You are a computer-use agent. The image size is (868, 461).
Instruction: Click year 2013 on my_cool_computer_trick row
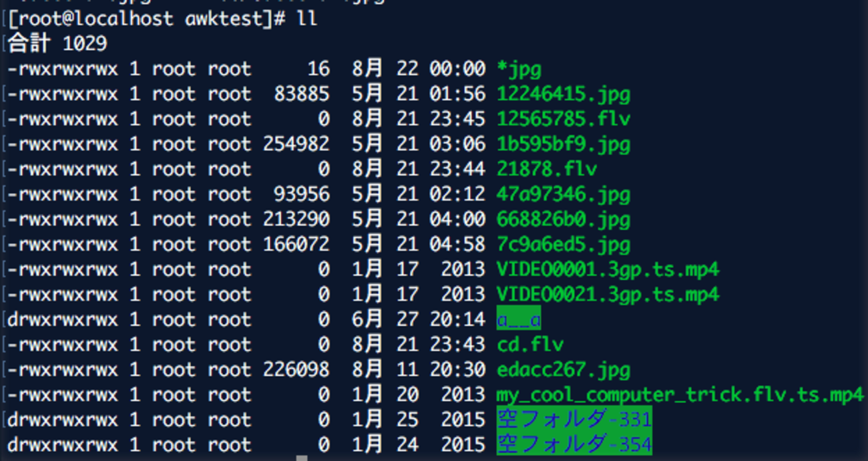click(463, 395)
